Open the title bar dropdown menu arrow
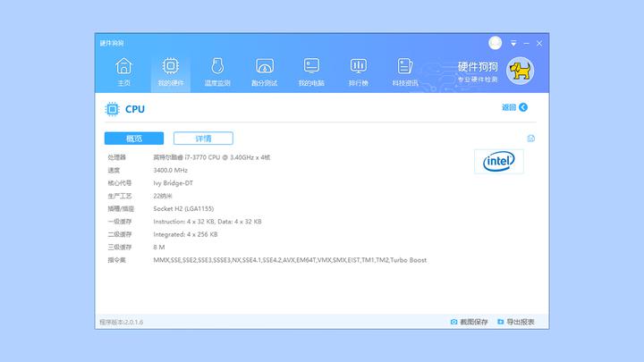Screen dimensions: 644x362 tap(513, 43)
